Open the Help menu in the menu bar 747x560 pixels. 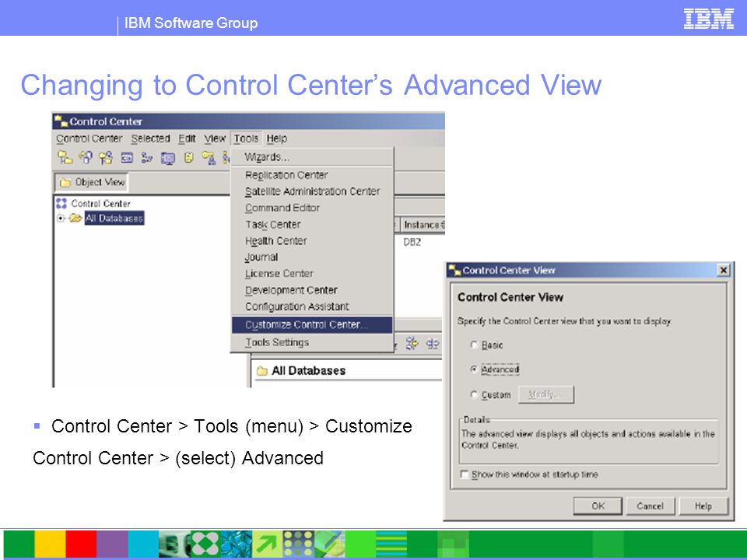(277, 138)
